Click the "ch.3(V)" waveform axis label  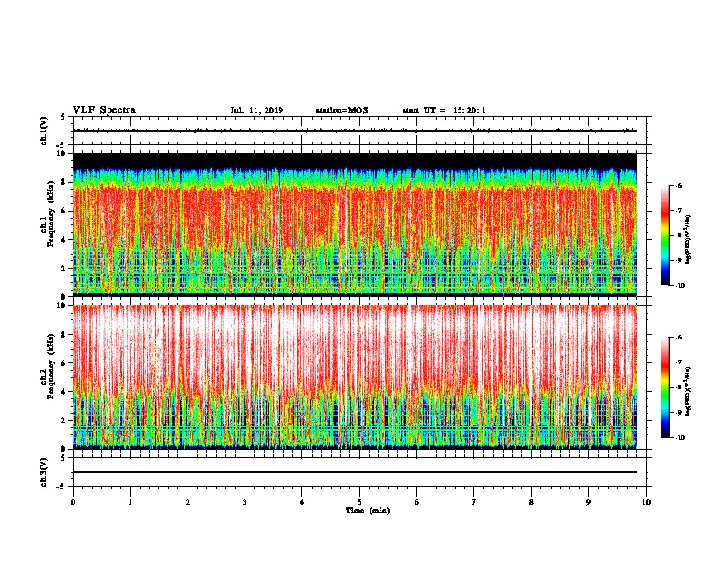(44, 472)
